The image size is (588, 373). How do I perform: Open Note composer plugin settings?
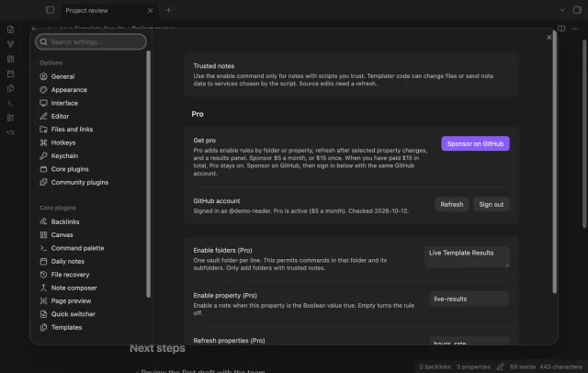[68, 288]
